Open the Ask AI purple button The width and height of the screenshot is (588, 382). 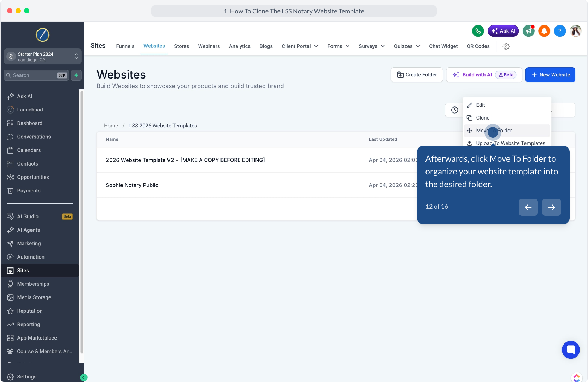pos(504,31)
